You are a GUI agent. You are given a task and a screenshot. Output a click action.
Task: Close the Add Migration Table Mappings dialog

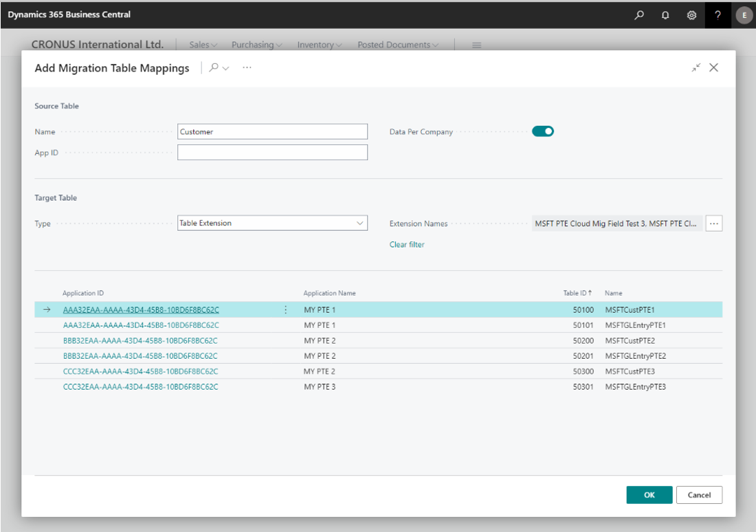pyautogui.click(x=713, y=67)
